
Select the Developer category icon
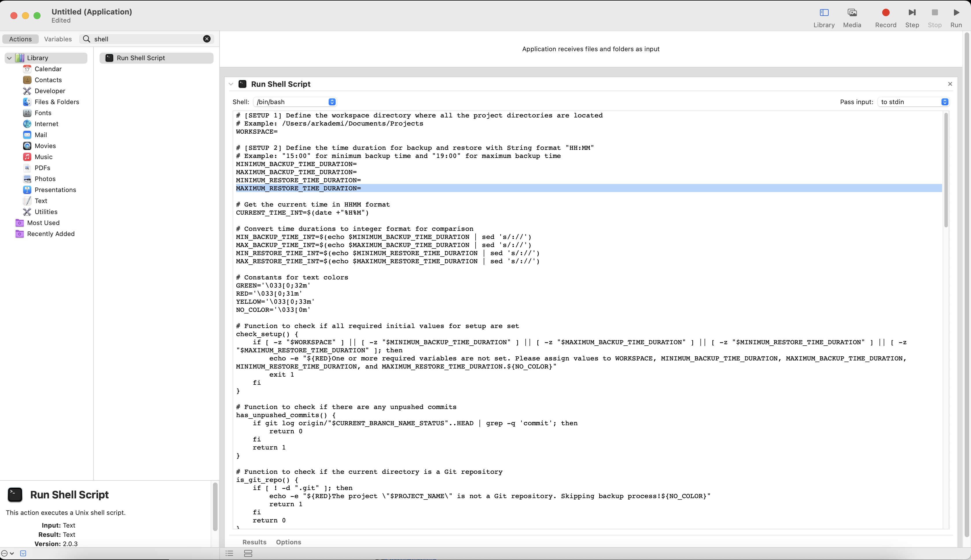click(x=27, y=91)
